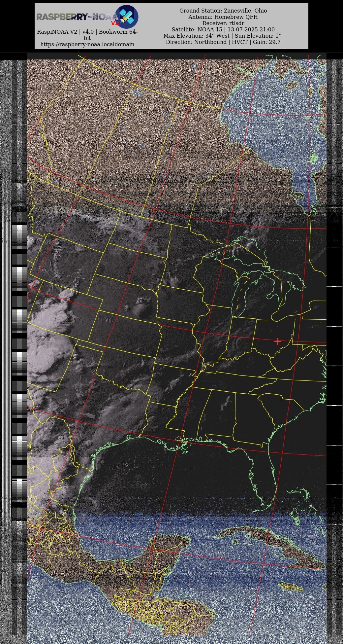Click the RaspiNOAA V2 version text

tap(87, 32)
